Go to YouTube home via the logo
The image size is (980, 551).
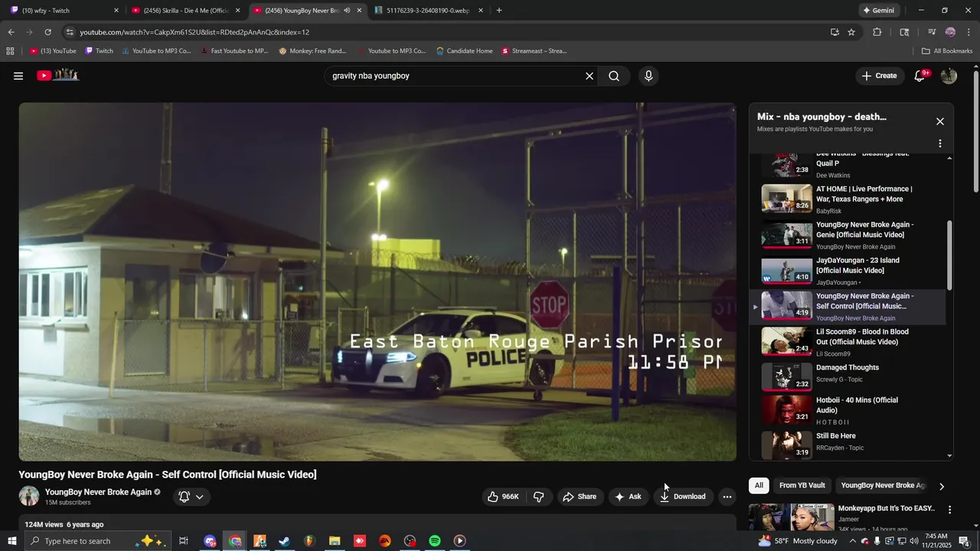(58, 75)
